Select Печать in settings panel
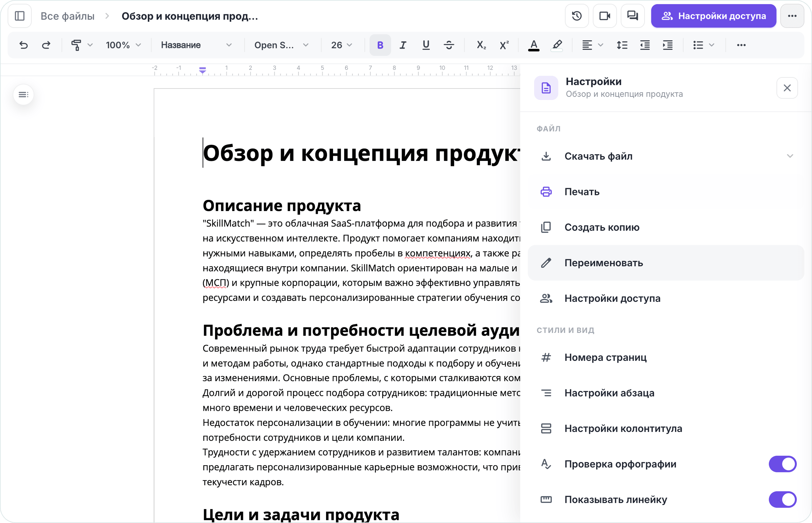This screenshot has height=523, width=812. (666, 192)
